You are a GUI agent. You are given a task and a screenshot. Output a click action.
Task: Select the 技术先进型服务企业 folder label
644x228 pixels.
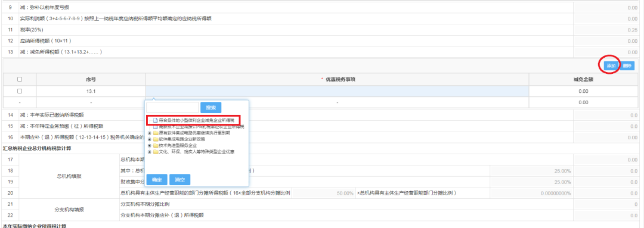[x=178, y=146]
